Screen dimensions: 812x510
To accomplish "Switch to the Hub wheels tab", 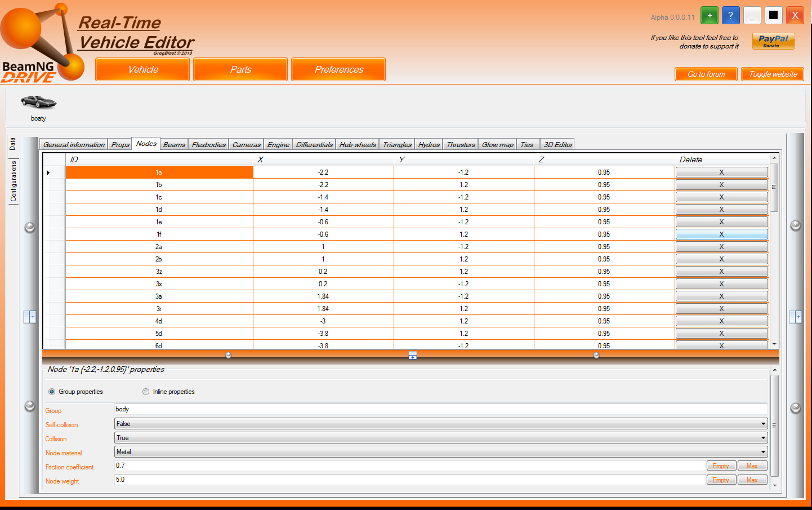I will 358,145.
